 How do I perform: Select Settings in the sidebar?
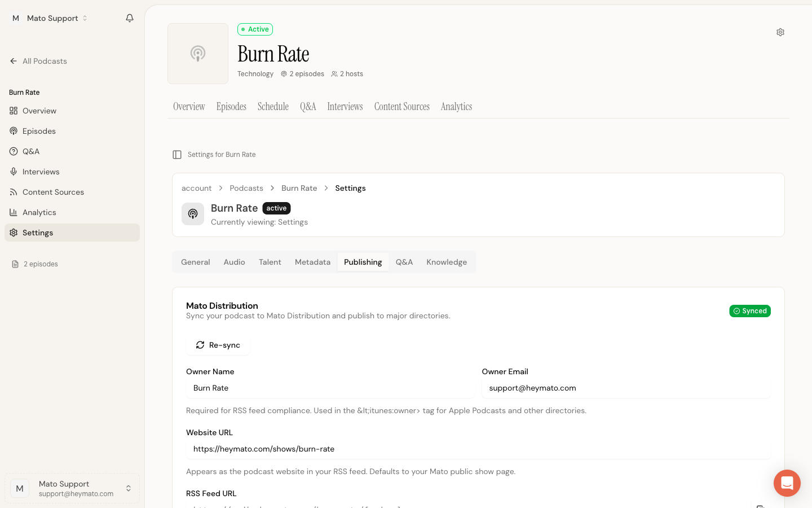pos(72,233)
